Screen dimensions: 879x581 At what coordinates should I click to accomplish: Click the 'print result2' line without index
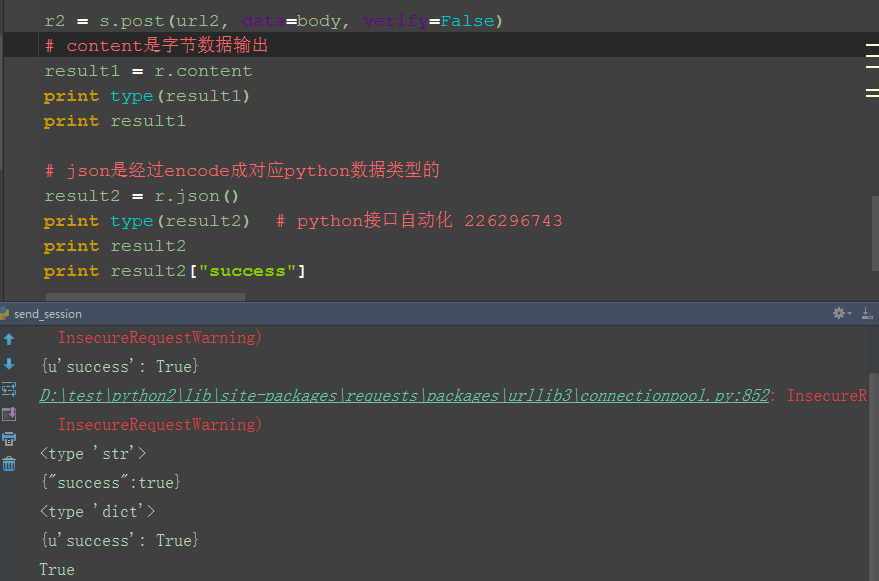pyautogui.click(x=114, y=246)
